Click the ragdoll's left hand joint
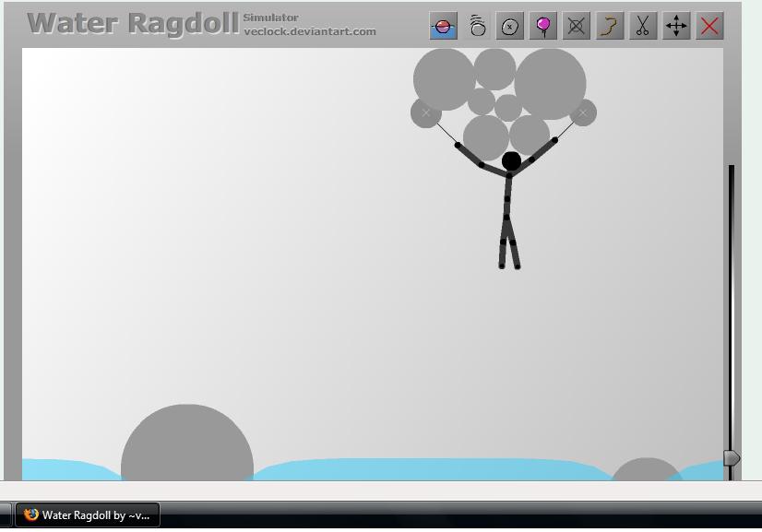This screenshot has height=532, width=762. 458,145
